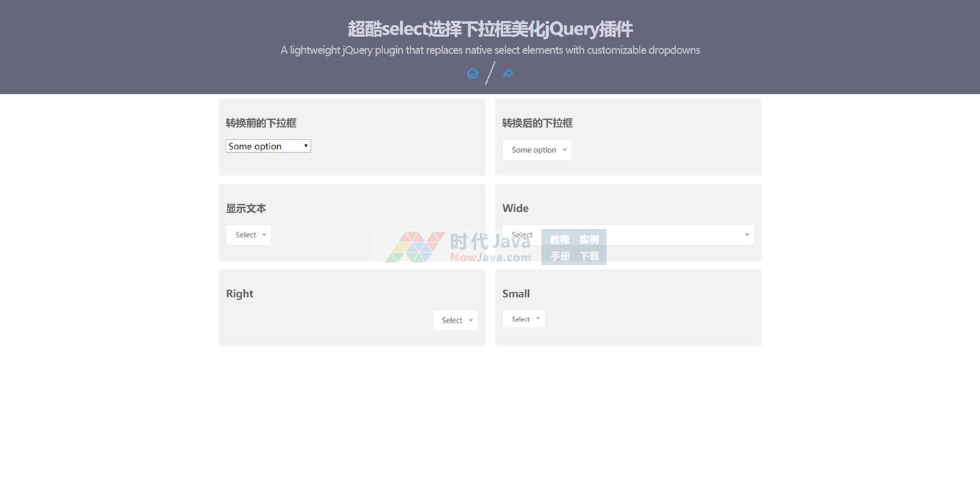The width and height of the screenshot is (980, 494).
Task: Expand the Small-size Select dropdown
Action: (x=523, y=319)
